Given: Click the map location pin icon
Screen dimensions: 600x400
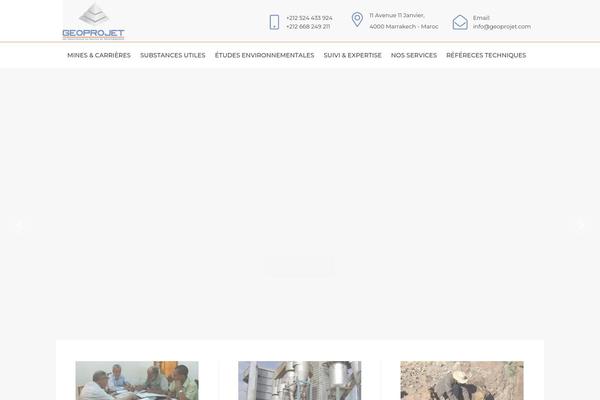Looking at the screenshot, I should (x=357, y=20).
